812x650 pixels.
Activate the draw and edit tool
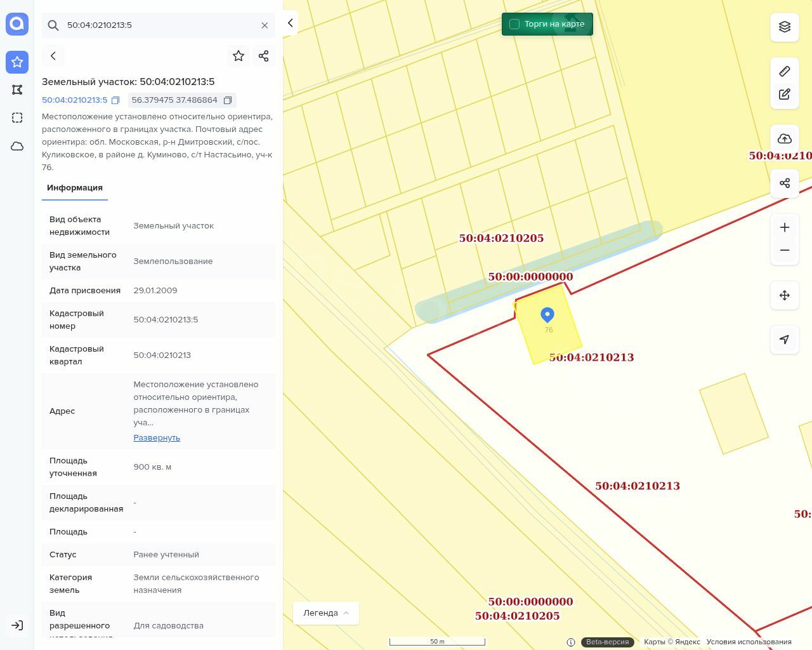(x=785, y=94)
